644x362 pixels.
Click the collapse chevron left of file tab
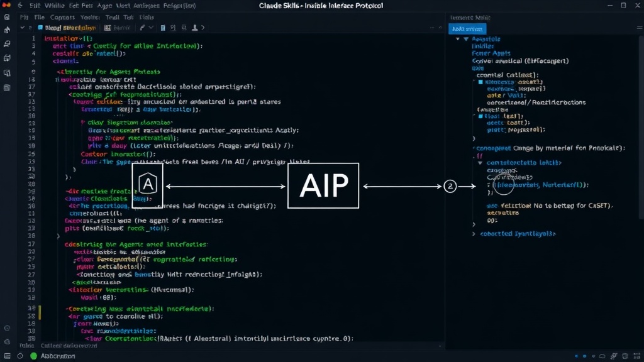[22, 28]
